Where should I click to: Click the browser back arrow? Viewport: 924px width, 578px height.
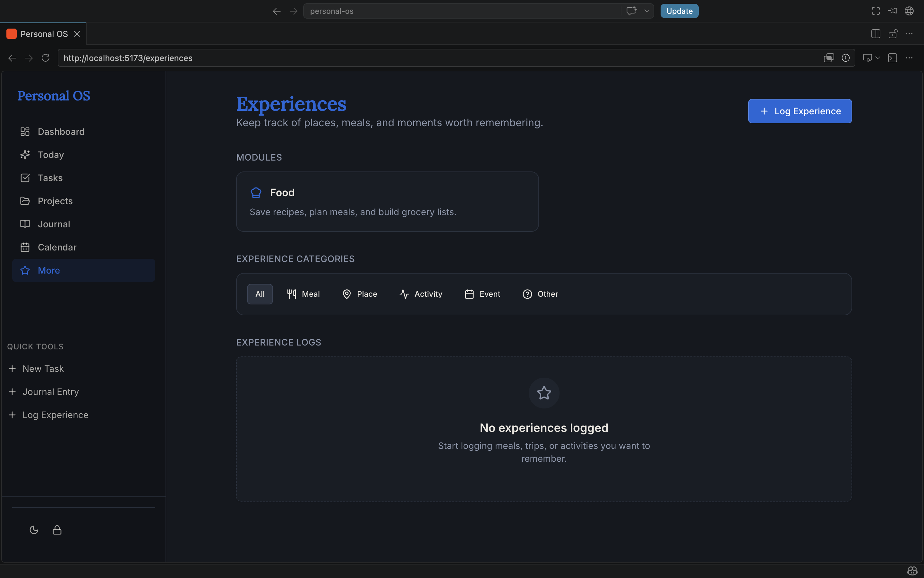tap(12, 58)
